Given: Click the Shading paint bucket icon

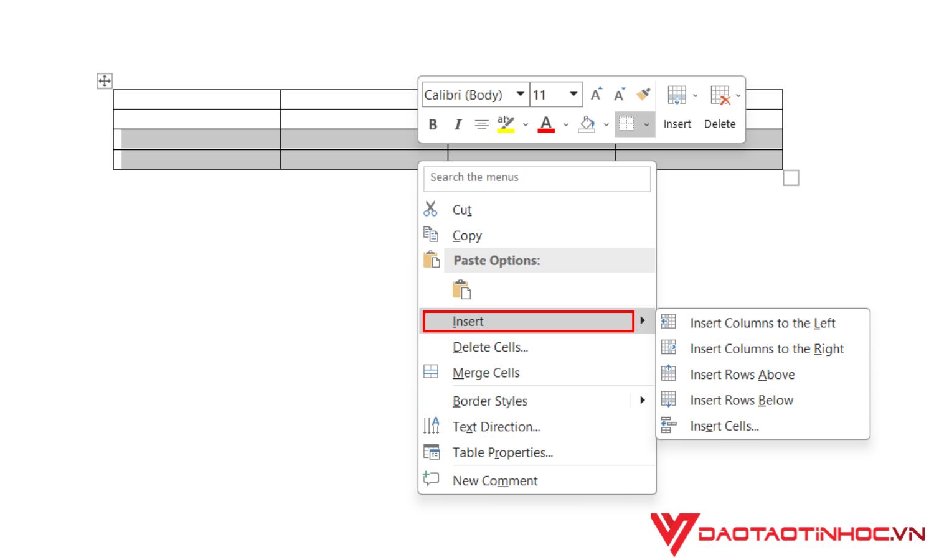Looking at the screenshot, I should pos(587,124).
